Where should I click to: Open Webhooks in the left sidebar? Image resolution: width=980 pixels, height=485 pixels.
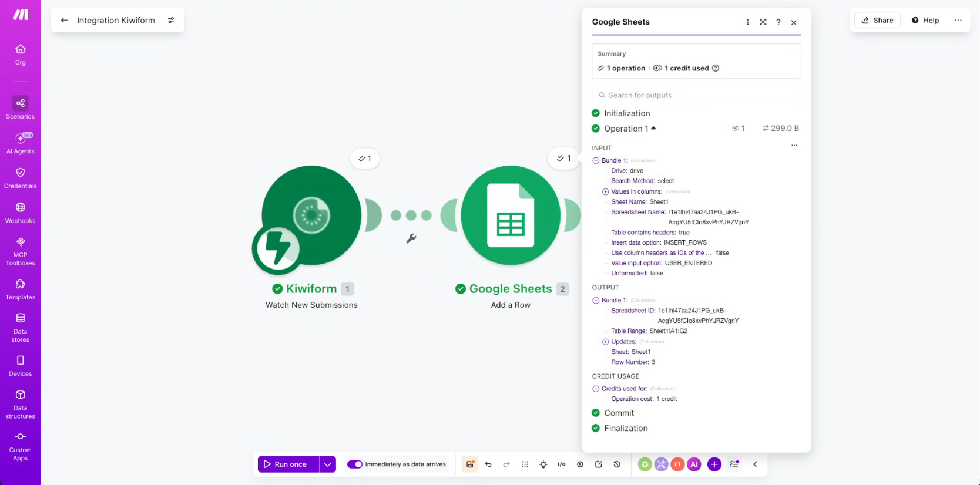pyautogui.click(x=21, y=213)
